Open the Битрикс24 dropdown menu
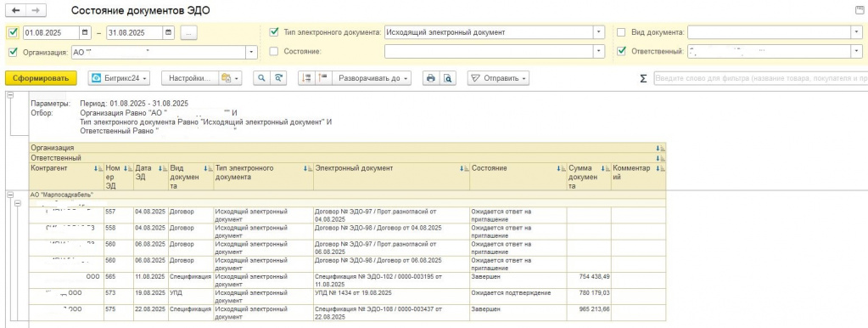 click(120, 78)
